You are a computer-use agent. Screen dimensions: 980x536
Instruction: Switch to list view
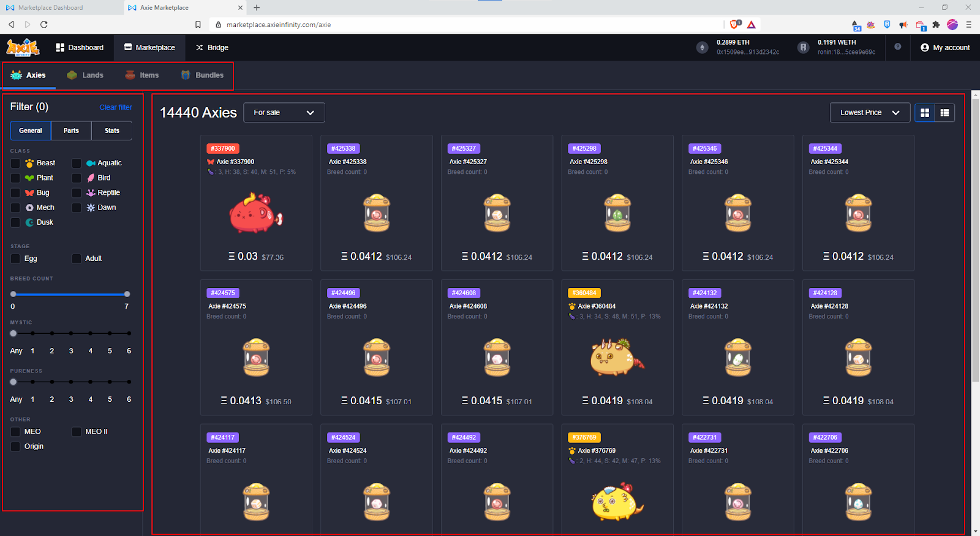(x=944, y=113)
